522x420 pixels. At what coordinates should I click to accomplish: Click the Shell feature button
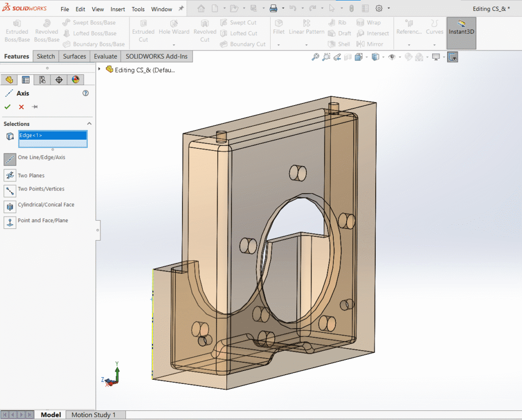[x=339, y=44]
